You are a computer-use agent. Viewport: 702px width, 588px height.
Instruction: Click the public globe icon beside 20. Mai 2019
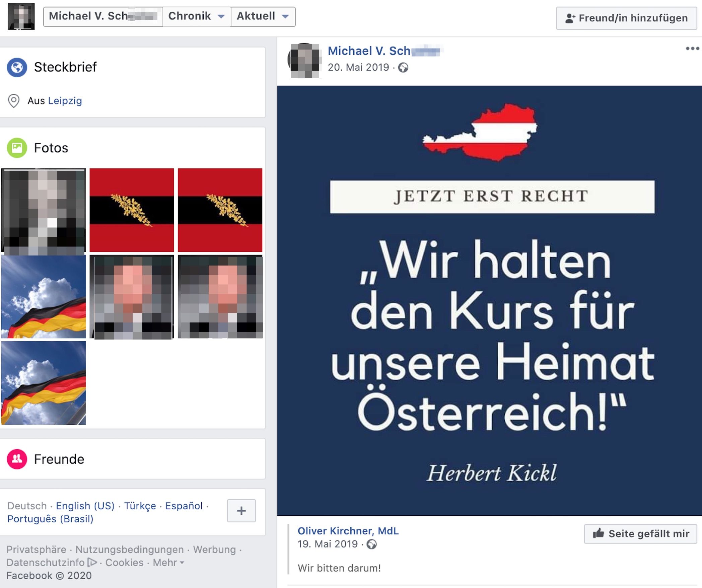click(403, 68)
